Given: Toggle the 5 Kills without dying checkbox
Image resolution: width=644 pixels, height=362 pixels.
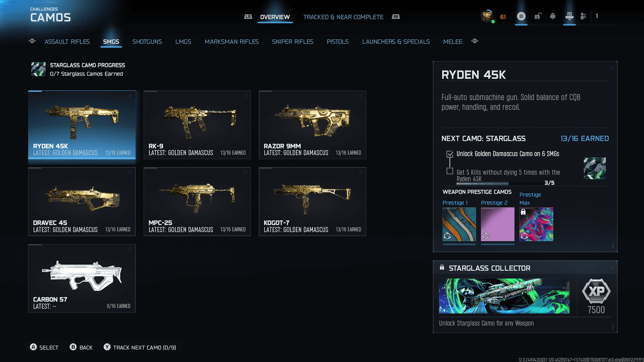Looking at the screenshot, I should click(450, 171).
